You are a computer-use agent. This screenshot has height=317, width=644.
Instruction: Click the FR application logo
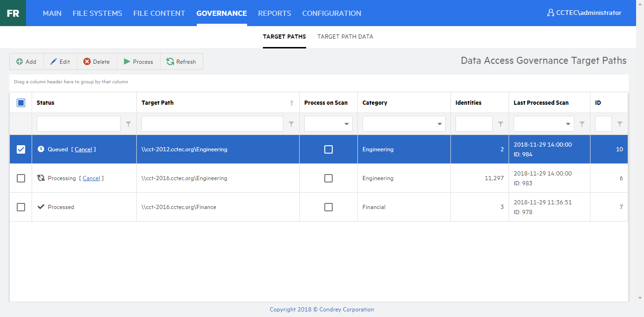click(x=13, y=13)
